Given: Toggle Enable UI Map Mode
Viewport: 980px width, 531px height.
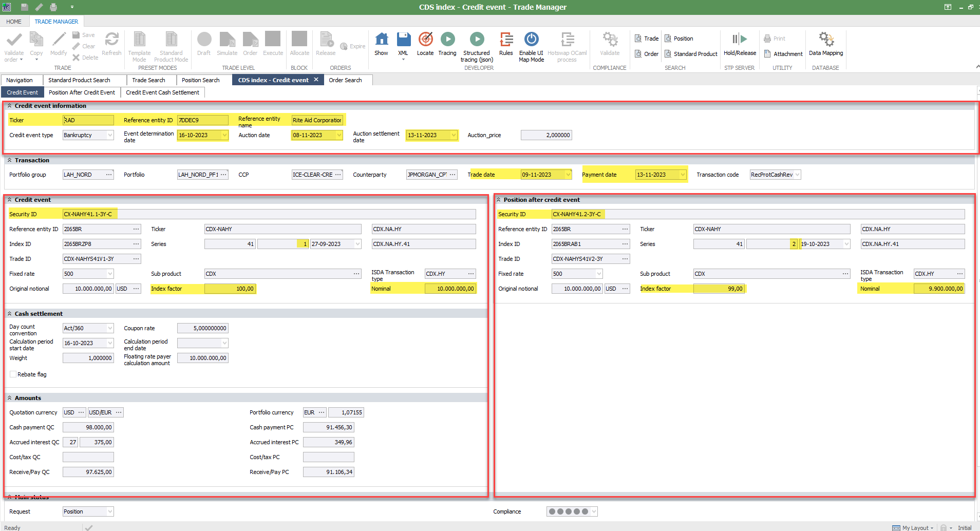Looking at the screenshot, I should point(531,40).
